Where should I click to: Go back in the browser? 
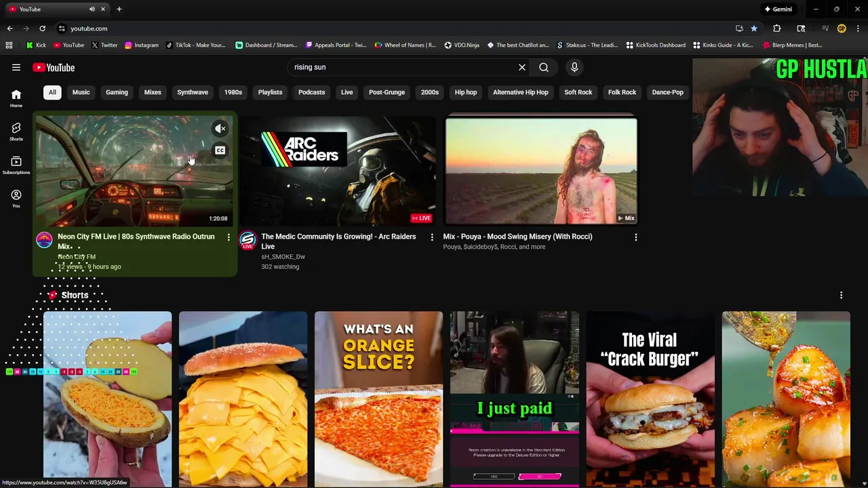pos(9,28)
